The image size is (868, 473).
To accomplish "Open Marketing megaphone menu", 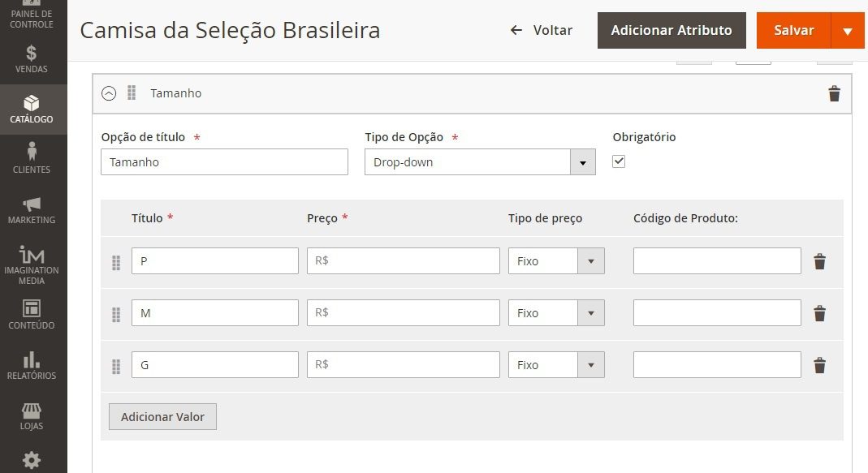I will point(32,210).
